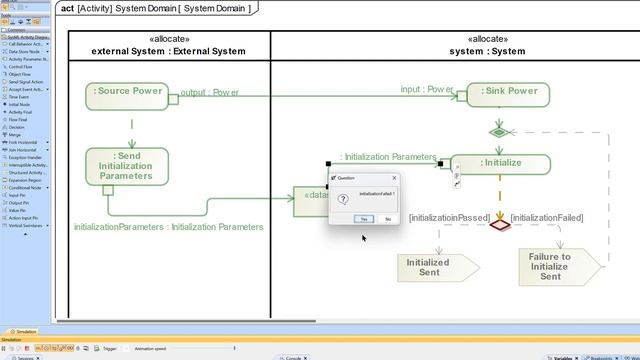Expand Accept Event Action dropdown arrow

click(47, 89)
